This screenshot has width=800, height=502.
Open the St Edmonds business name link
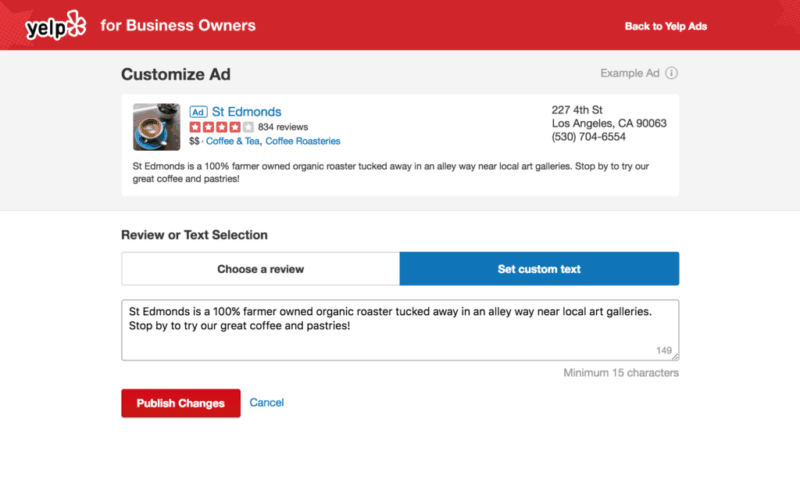tap(246, 112)
